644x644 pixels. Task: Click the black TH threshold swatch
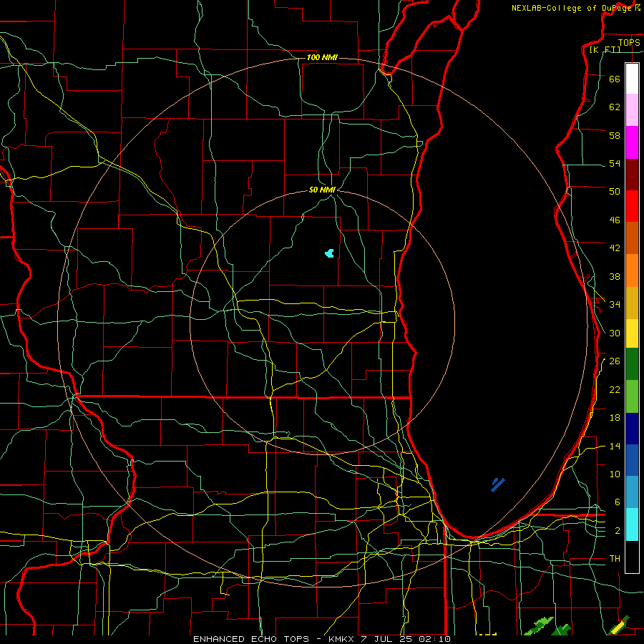[x=632, y=557]
